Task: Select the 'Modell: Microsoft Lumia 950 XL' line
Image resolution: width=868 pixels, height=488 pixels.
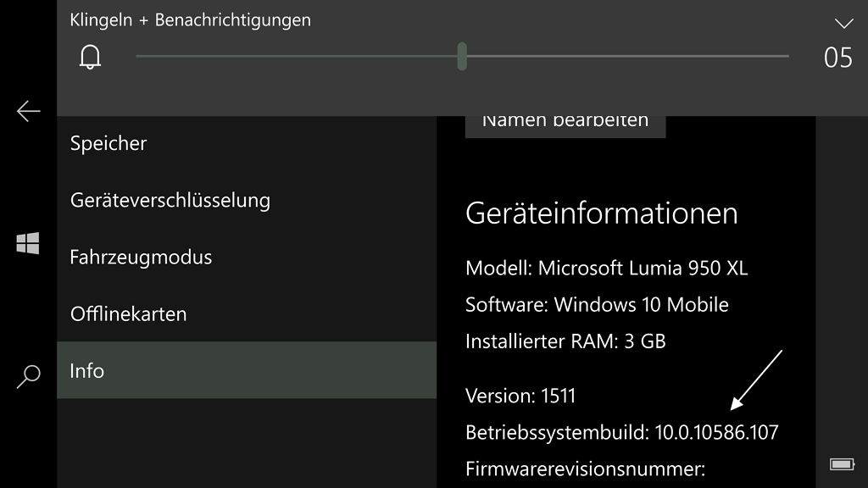Action: click(x=607, y=268)
